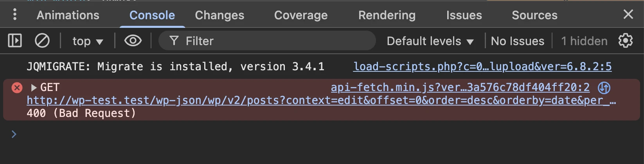Open the load-scripts.php source link
Screen dimensions: 644x164
click(482, 67)
